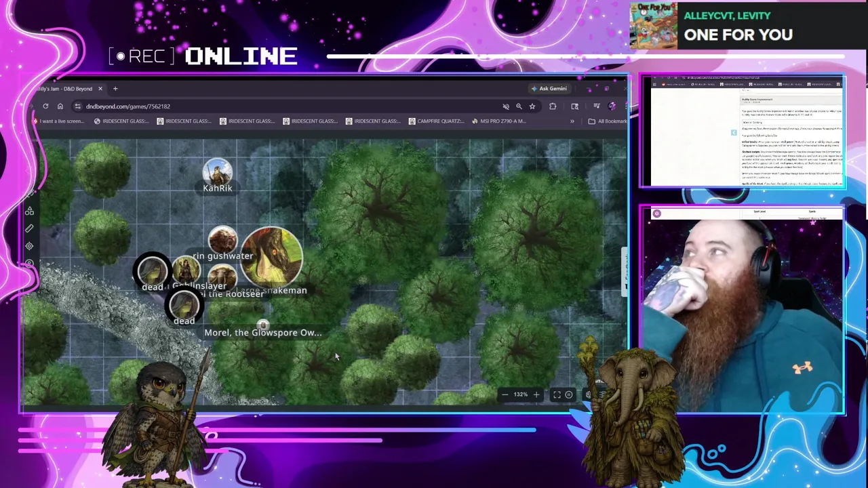Viewport: 868px width, 488px height.
Task: Select the ruler measure tool
Action: [x=29, y=228]
